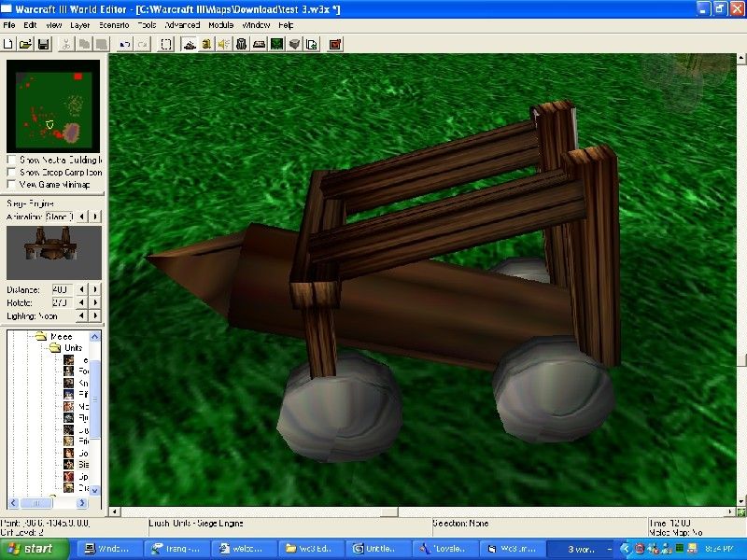Image resolution: width=747 pixels, height=560 pixels.
Task: Open the Module menu
Action: pos(221,25)
